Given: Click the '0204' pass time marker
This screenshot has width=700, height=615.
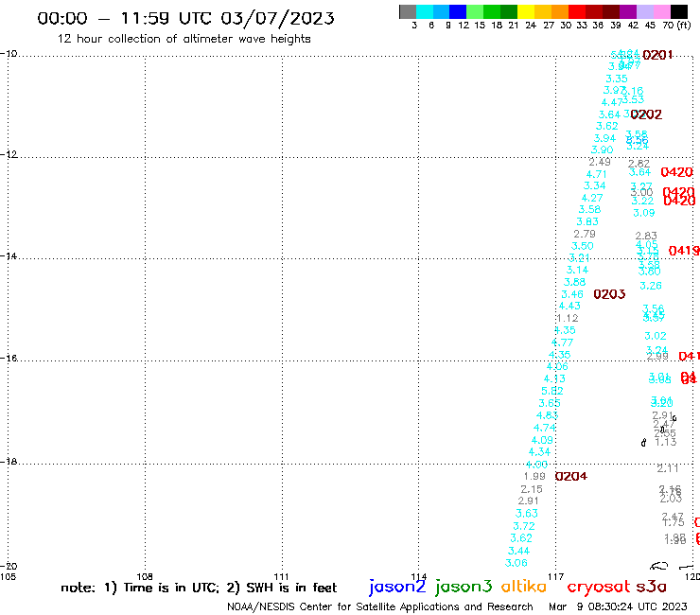Looking at the screenshot, I should [571, 477].
